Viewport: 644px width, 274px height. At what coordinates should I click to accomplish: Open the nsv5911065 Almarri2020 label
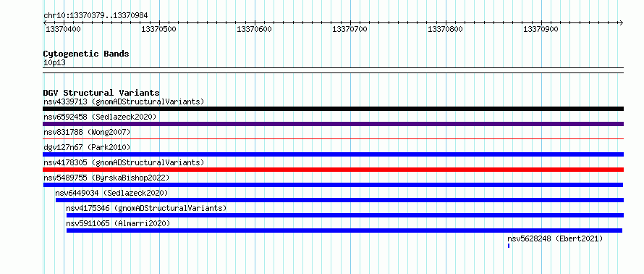(x=118, y=223)
